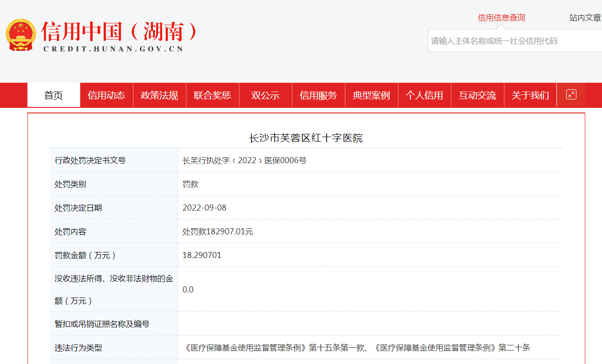Go to 政策法规 section

(159, 95)
